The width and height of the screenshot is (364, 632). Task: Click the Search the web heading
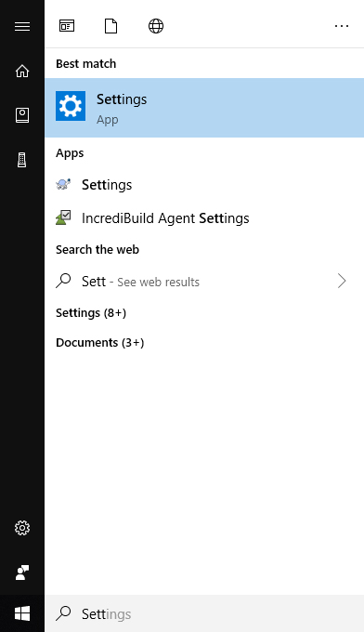click(97, 249)
